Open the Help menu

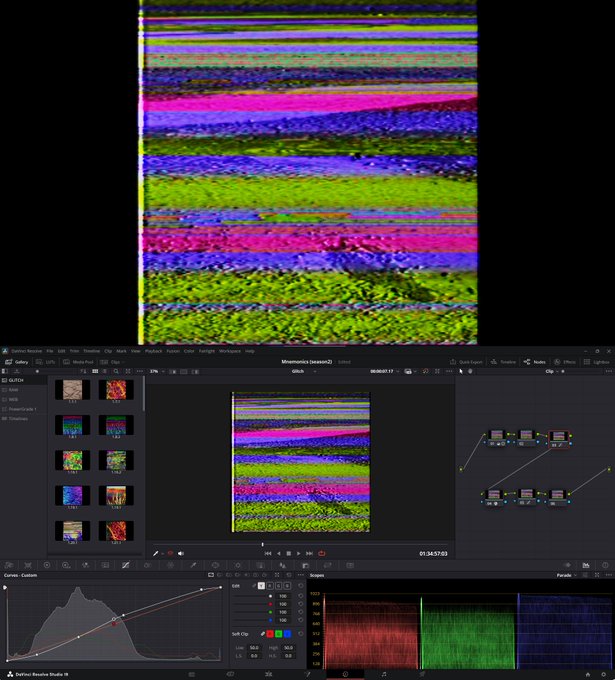click(250, 351)
